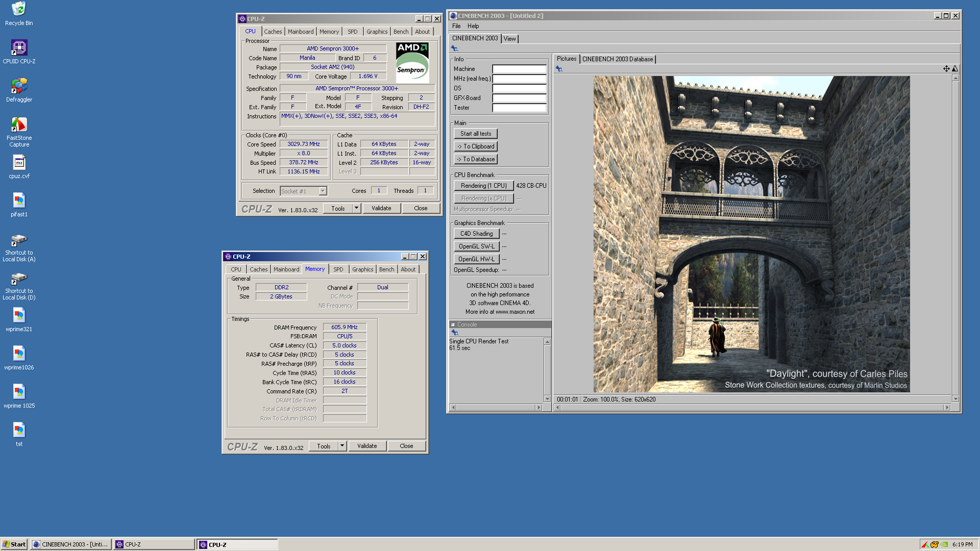Image resolution: width=980 pixels, height=551 pixels.
Task: Click Validate in the upper CPU-Z window
Action: coord(381,208)
